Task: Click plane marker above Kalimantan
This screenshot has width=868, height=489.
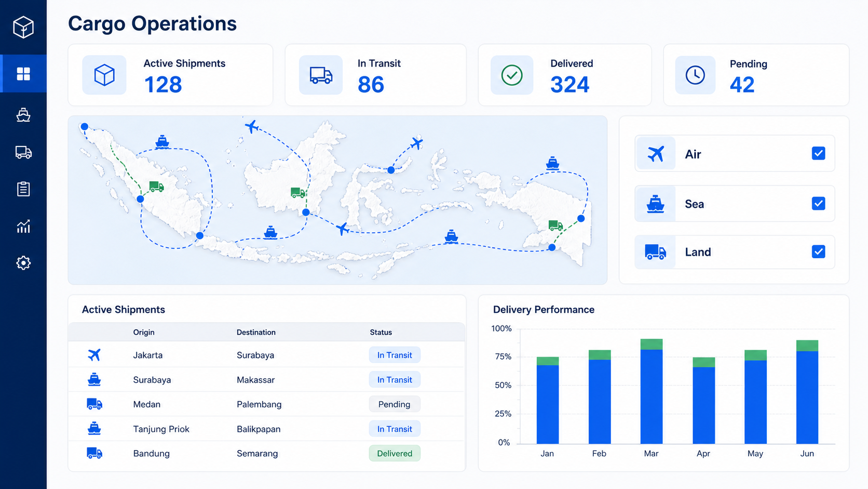Action: [x=252, y=126]
